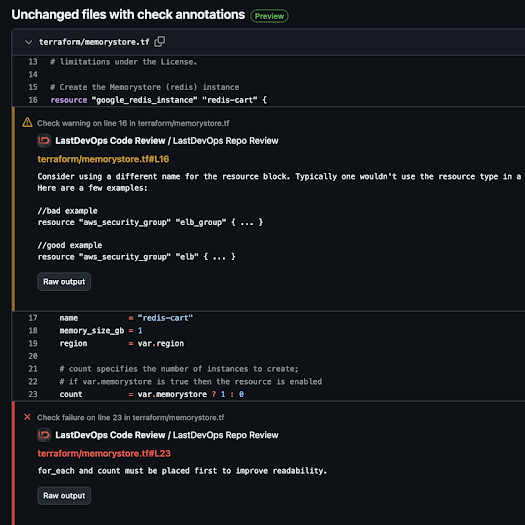Open LastDevOps Code Review in failure annotation
Screen dimensions: 525x525
point(110,435)
